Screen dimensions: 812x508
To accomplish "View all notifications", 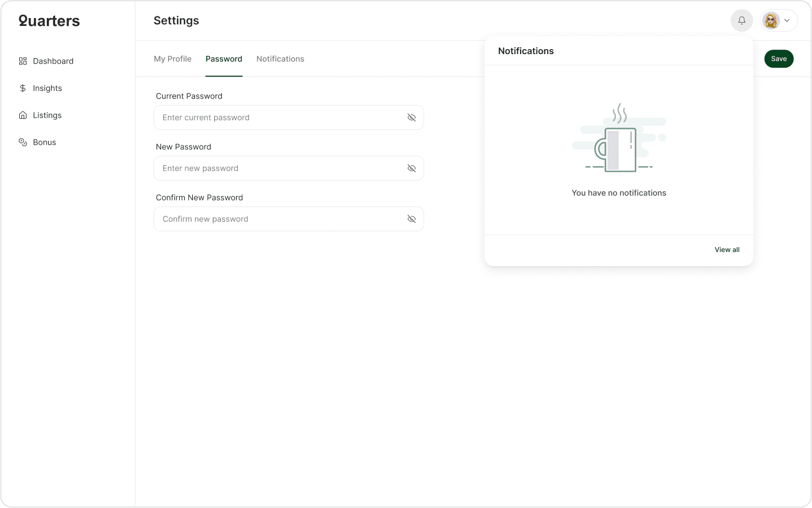I will coord(727,249).
